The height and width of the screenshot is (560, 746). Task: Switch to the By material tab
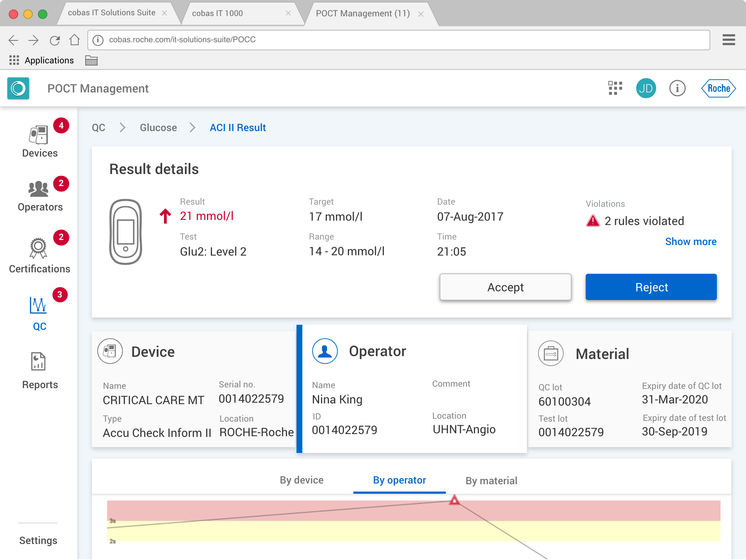[491, 481]
